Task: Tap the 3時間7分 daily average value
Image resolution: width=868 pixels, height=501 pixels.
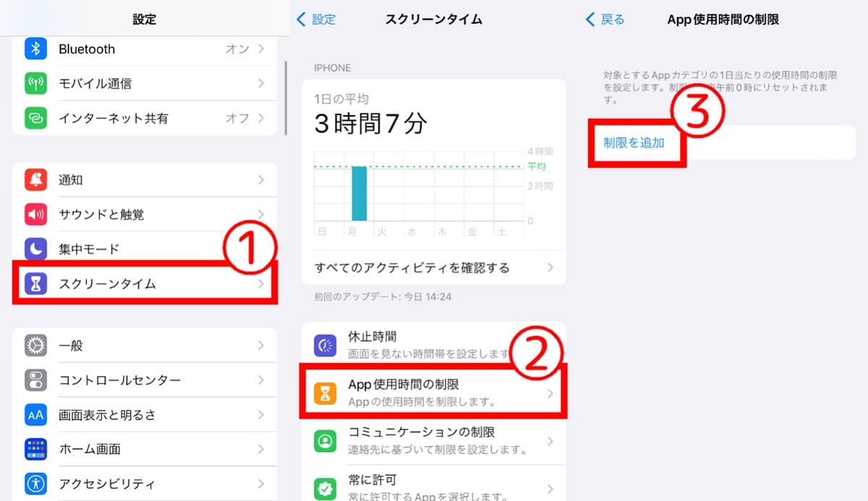Action: coord(370,124)
